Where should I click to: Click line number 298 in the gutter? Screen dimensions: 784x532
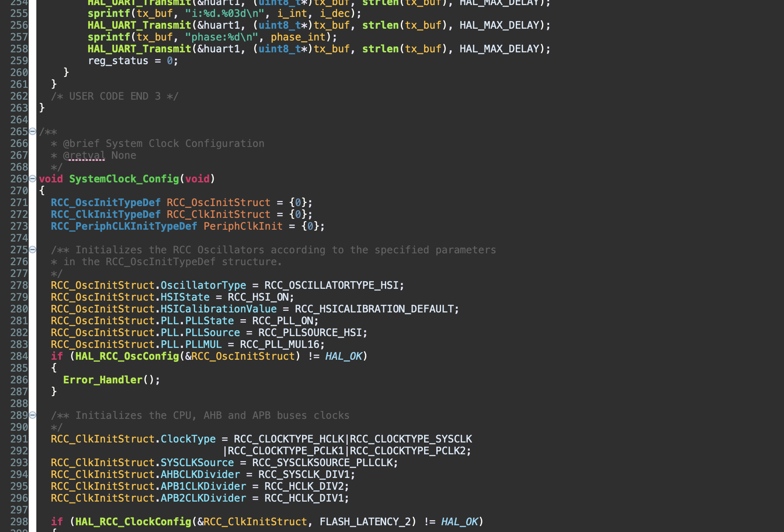[x=19, y=522]
